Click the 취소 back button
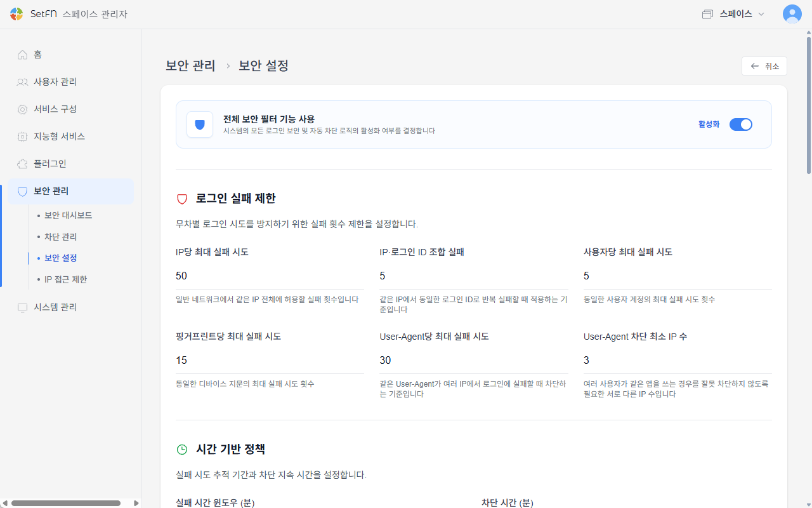Viewport: 812px width, 508px height. [764, 66]
